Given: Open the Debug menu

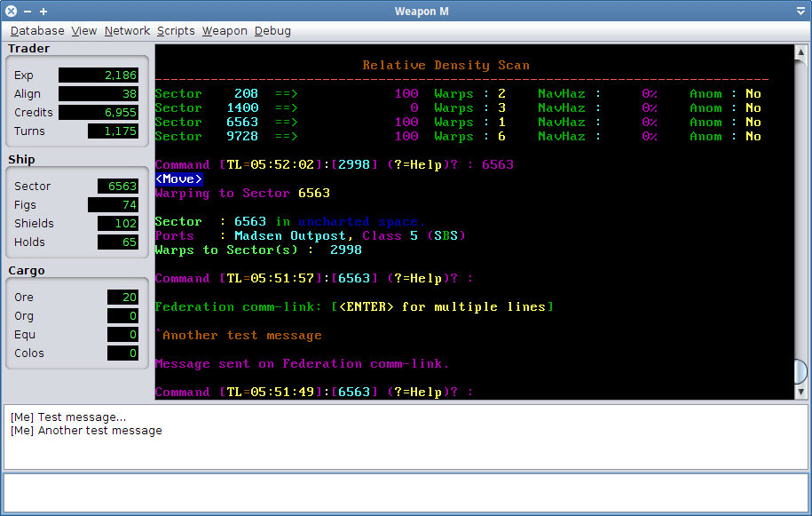Looking at the screenshot, I should coord(272,31).
